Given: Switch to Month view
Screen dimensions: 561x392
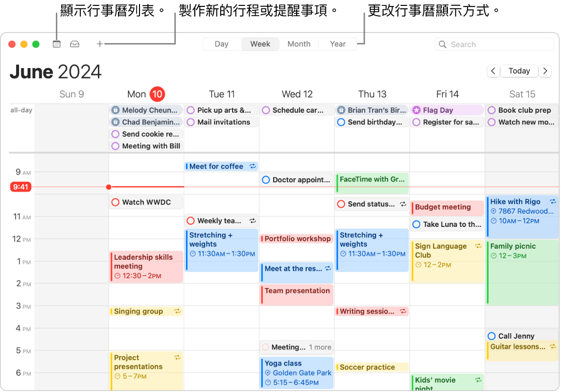Looking at the screenshot, I should (x=299, y=44).
